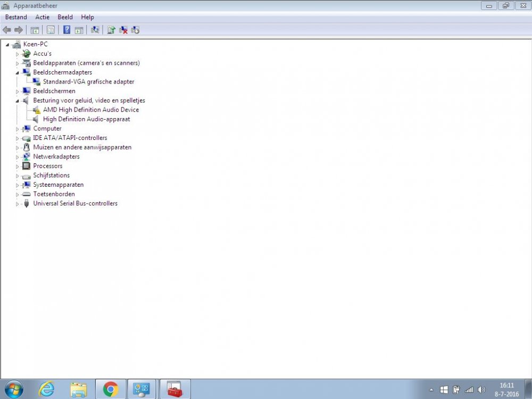Select AMD High Definition Audio Device
The height and width of the screenshot is (399, 532).
click(91, 110)
